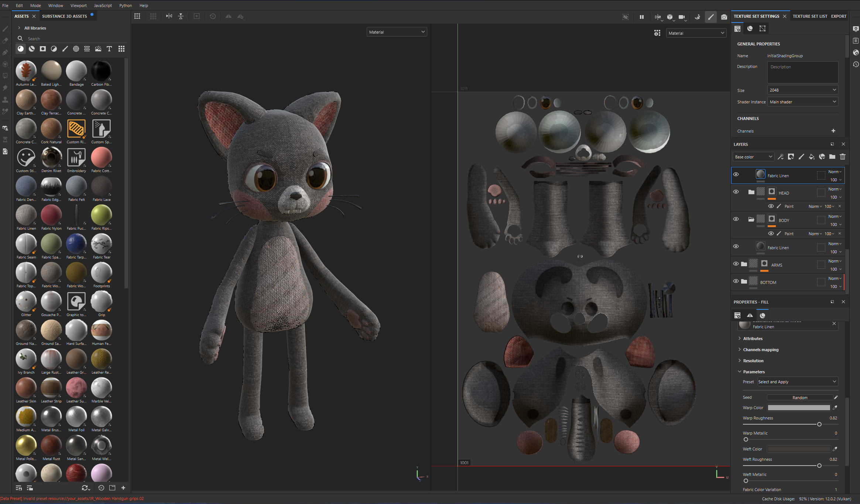Toggle visibility of BOTTOM layer
The image size is (860, 504).
[736, 281]
